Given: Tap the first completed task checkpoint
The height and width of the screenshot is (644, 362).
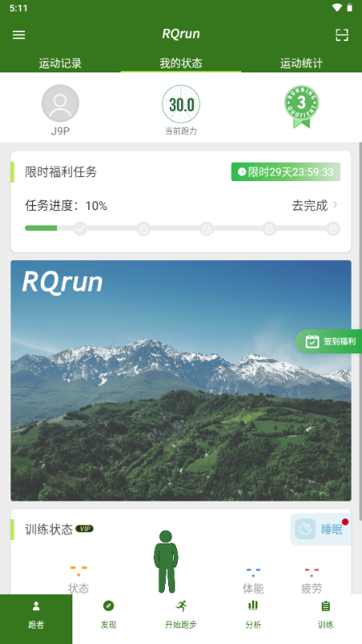Looking at the screenshot, I should point(80,229).
